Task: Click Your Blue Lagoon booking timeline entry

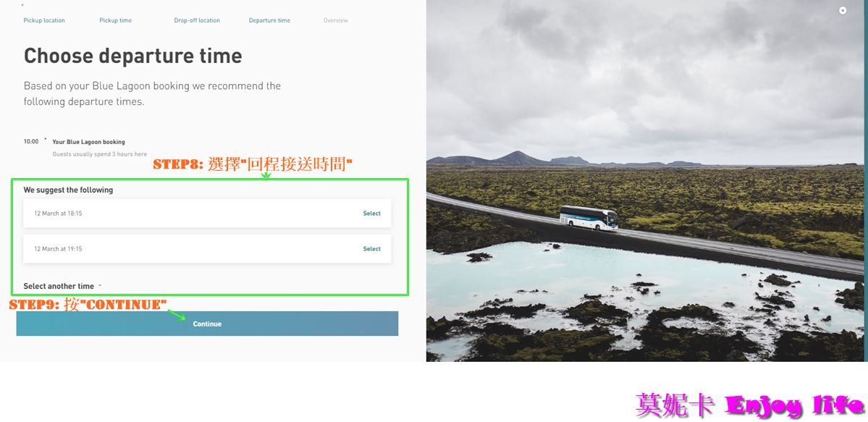Action: pos(88,142)
